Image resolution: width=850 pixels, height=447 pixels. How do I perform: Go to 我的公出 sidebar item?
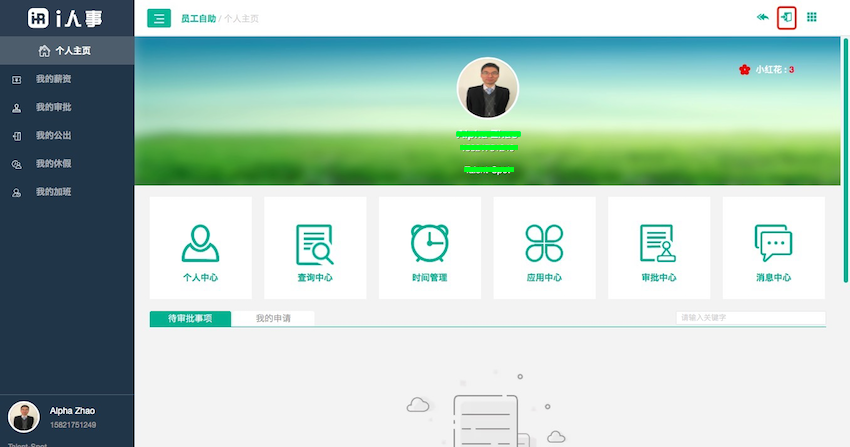[x=53, y=135]
